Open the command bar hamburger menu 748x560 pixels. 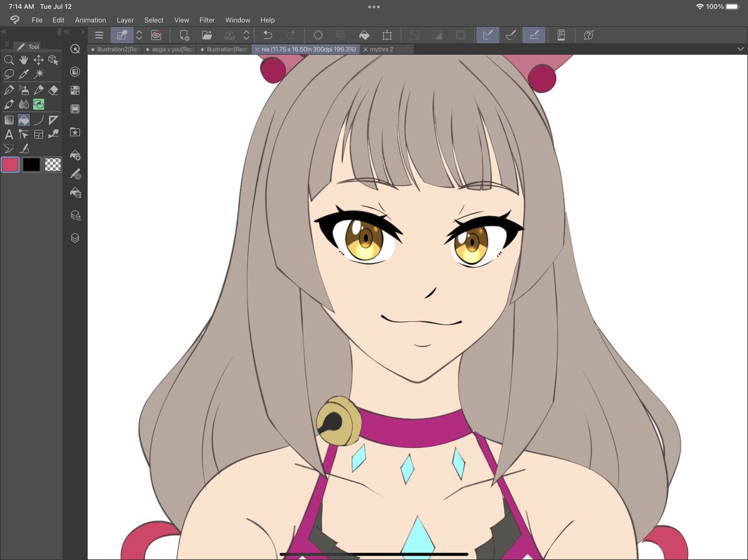coord(99,36)
